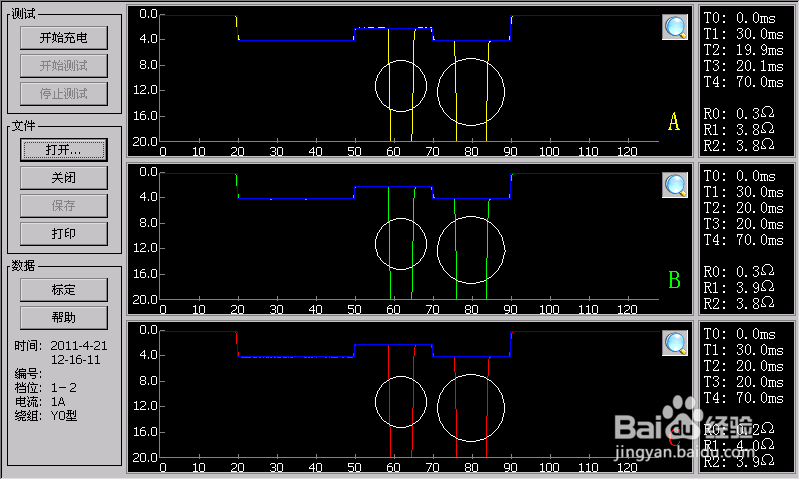Viewport: 800px width, 480px height.
Task: Select the T1: 30.0ms value in panel C
Action: click(x=743, y=350)
